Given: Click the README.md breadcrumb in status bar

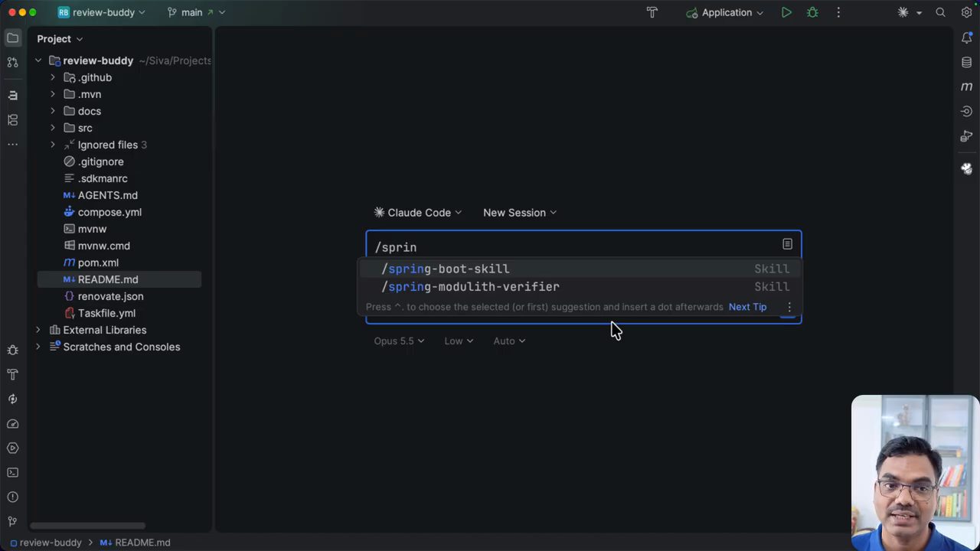Looking at the screenshot, I should 135,543.
